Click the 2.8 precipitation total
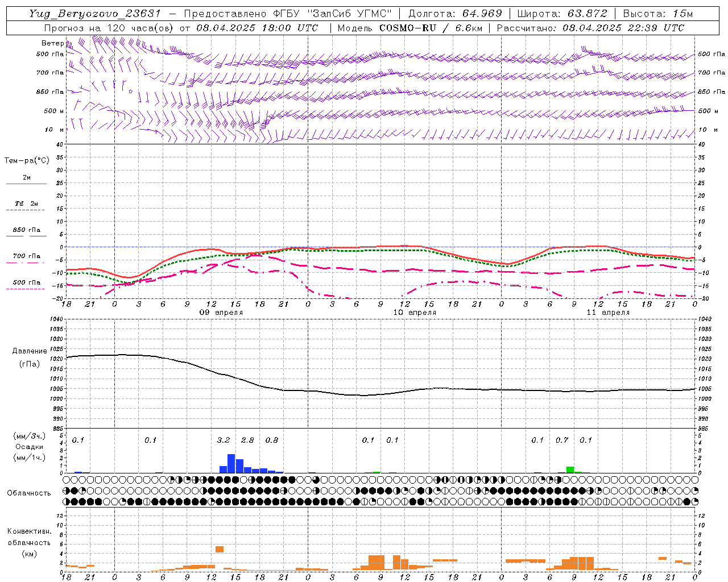Viewport: 728px width, 582px height. (247, 440)
